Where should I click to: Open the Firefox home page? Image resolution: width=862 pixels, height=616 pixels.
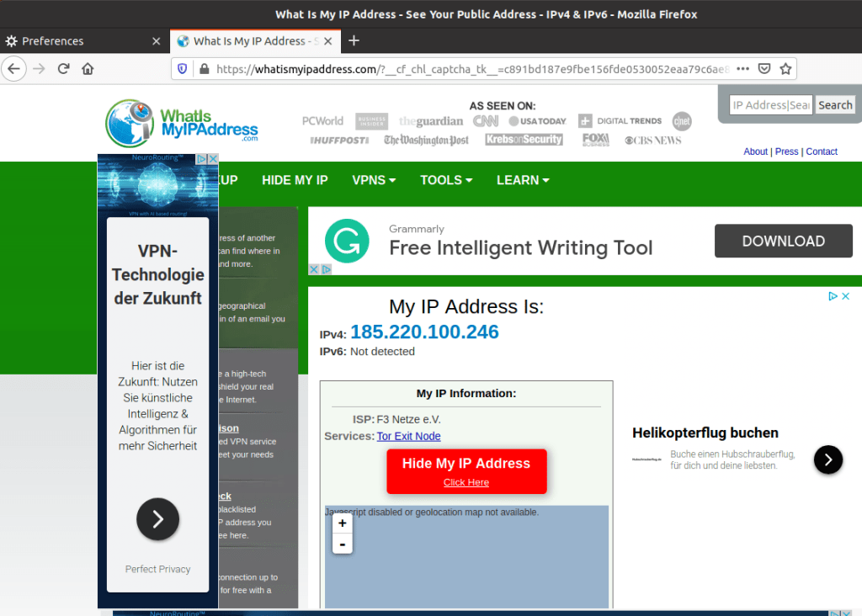88,69
